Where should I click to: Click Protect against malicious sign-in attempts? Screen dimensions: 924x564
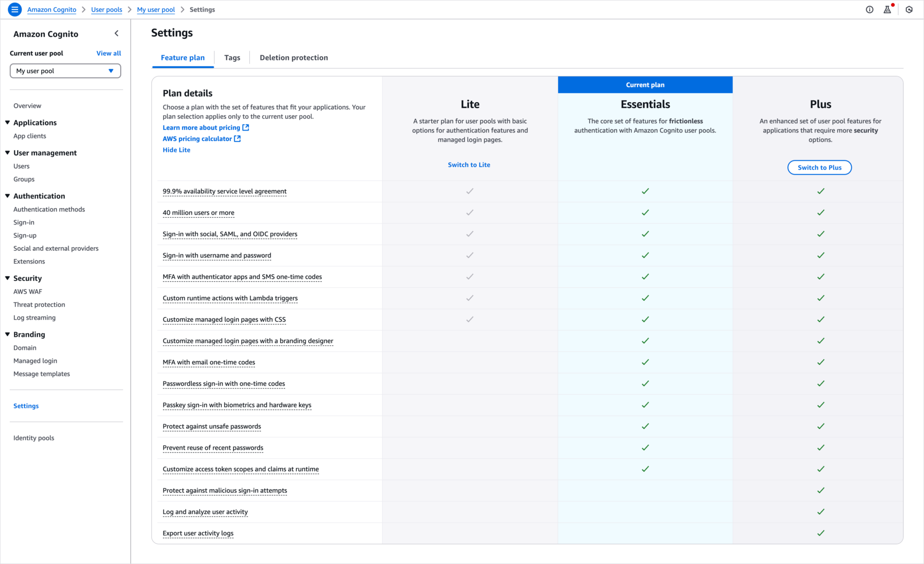pos(225,491)
